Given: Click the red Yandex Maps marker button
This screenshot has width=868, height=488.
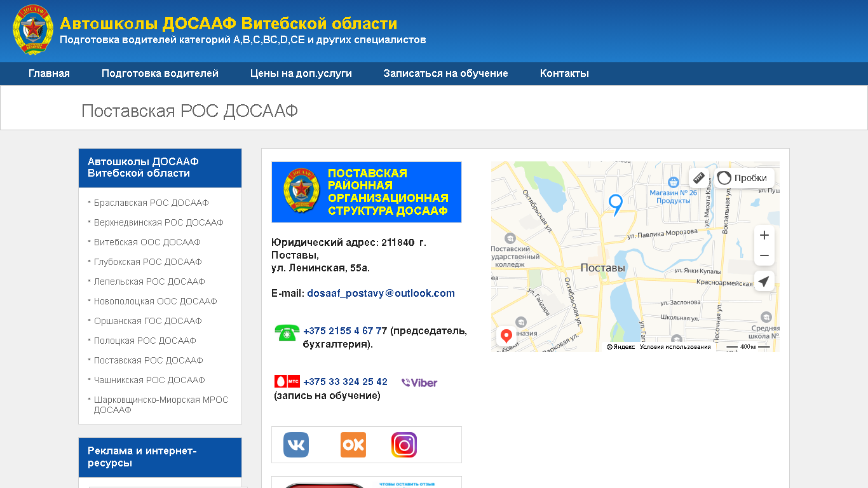Looking at the screenshot, I should click(506, 336).
